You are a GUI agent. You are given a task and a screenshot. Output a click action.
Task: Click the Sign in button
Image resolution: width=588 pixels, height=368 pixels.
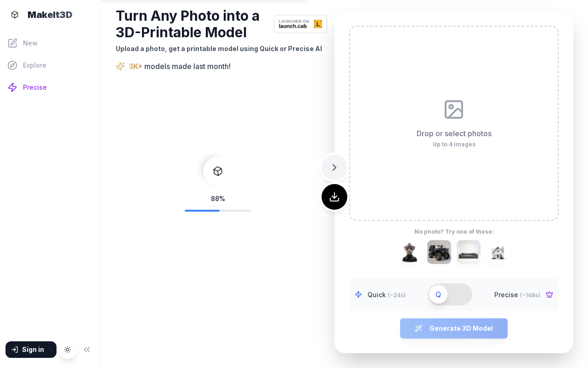(31, 350)
